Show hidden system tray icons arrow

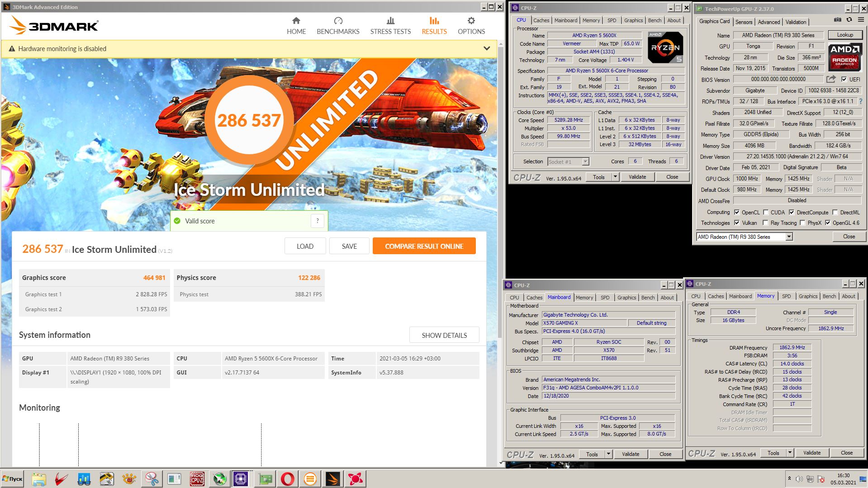[789, 479]
